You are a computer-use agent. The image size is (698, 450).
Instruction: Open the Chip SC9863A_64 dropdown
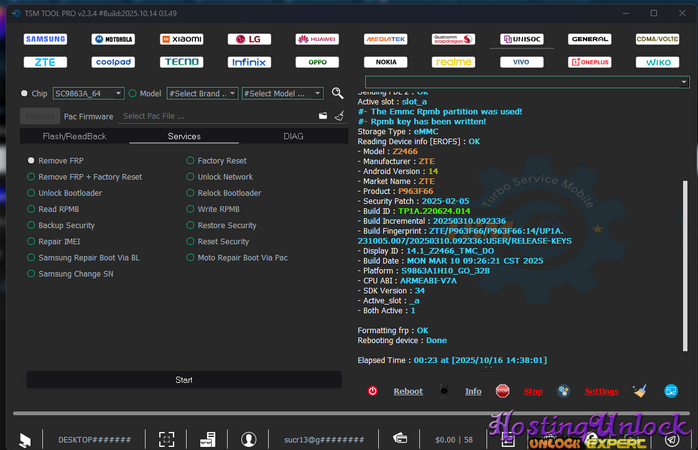click(88, 93)
